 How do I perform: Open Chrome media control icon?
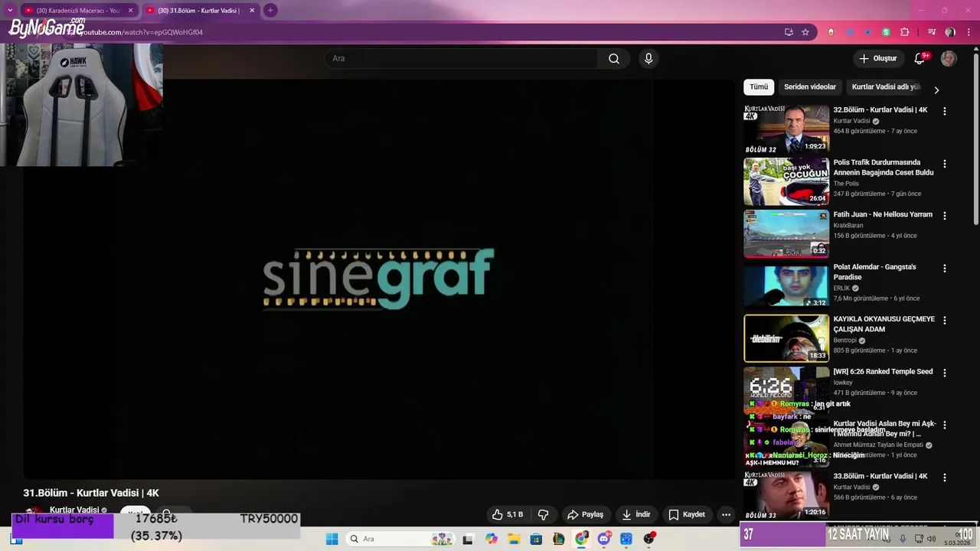pos(932,32)
